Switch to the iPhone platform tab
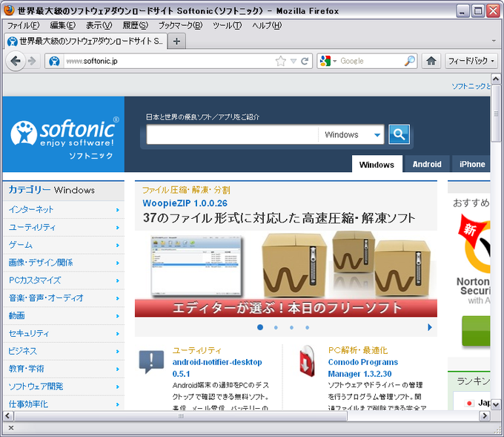This screenshot has height=437, width=504. coord(471,165)
